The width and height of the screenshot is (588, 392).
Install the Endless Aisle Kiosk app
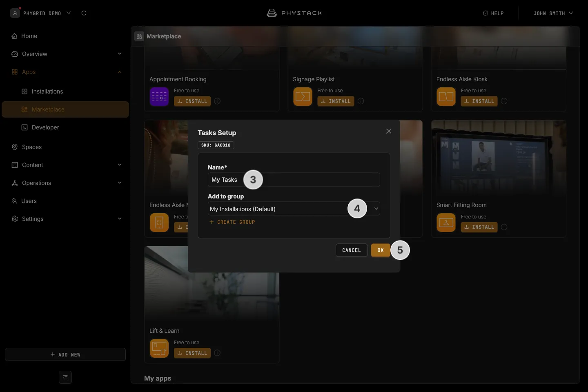tap(479, 101)
